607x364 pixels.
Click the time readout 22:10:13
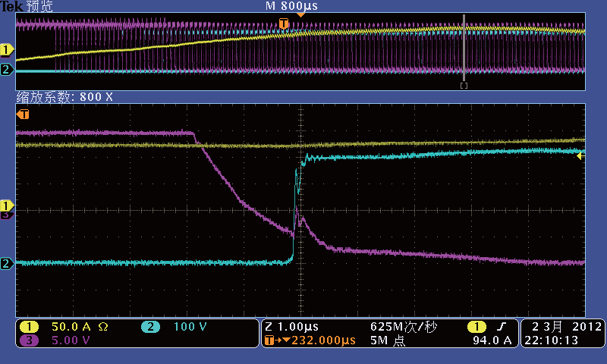[x=552, y=340]
